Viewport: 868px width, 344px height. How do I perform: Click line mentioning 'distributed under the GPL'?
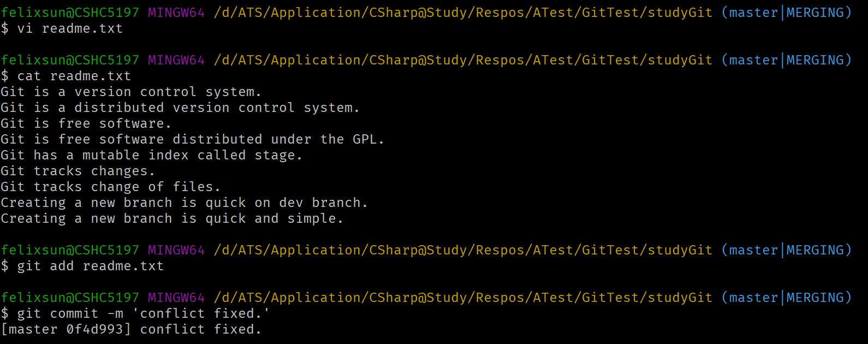tap(193, 139)
